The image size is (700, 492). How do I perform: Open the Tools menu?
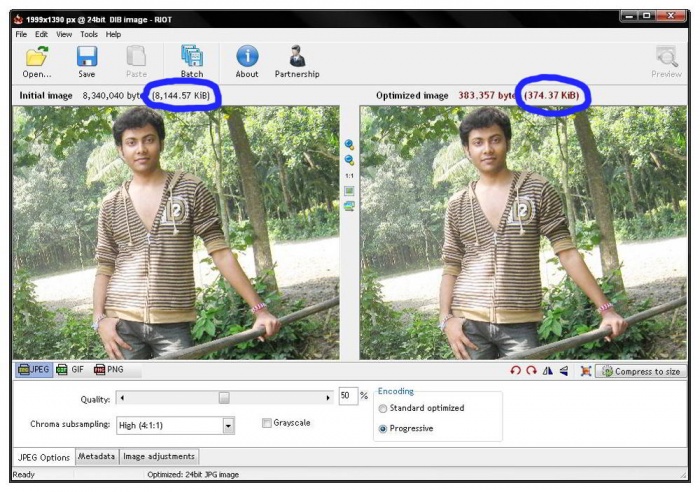click(89, 34)
